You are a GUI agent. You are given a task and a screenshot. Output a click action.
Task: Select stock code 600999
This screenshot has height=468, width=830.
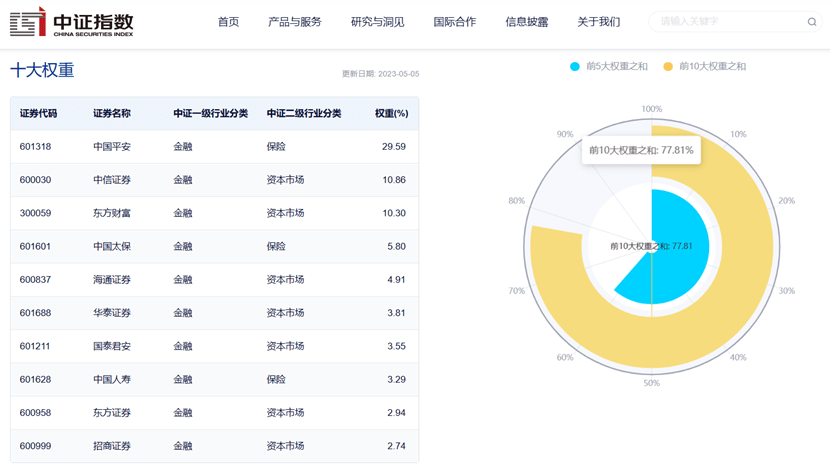click(x=35, y=446)
